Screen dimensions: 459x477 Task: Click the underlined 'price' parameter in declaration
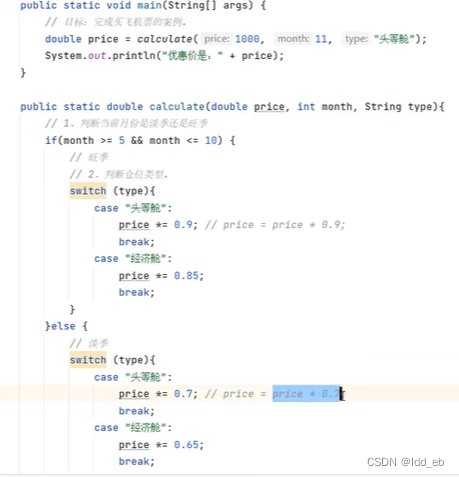(x=269, y=107)
